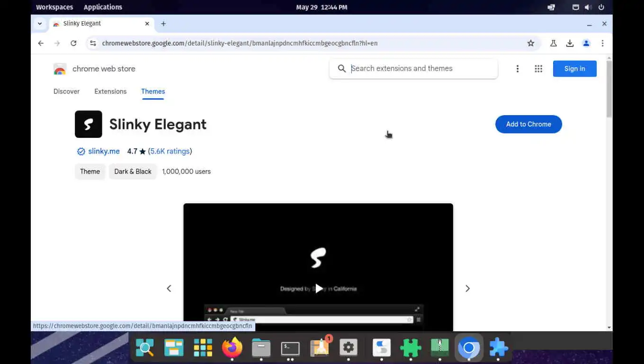Open the file manager in the dock
This screenshot has height=364, width=644.
pyautogui.click(x=261, y=348)
